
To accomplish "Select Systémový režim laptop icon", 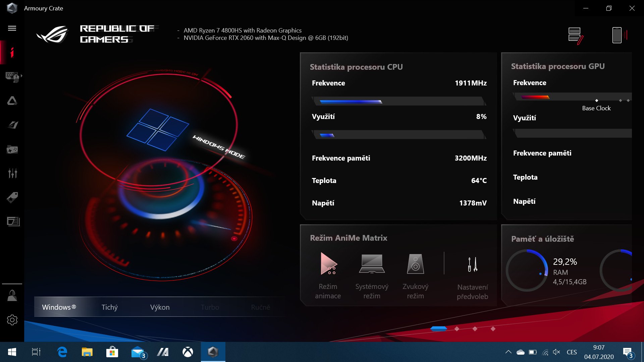I will [372, 276].
